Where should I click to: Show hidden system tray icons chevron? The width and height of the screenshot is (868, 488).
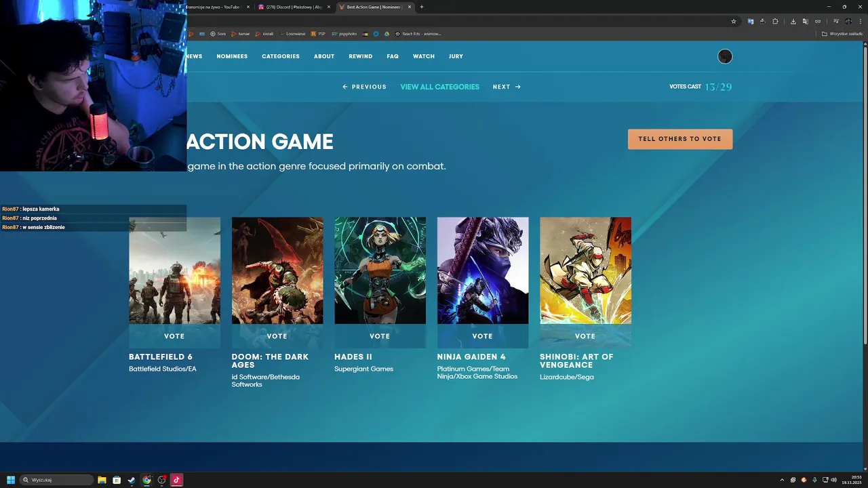(782, 480)
